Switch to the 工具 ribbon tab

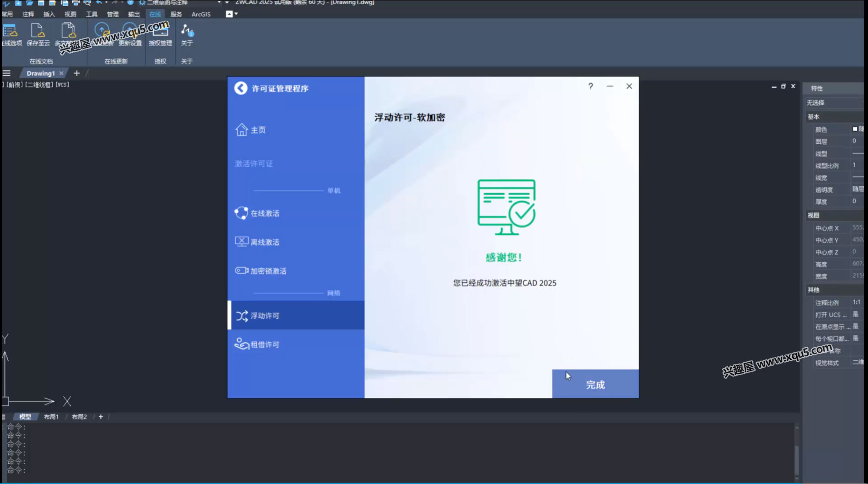point(91,14)
